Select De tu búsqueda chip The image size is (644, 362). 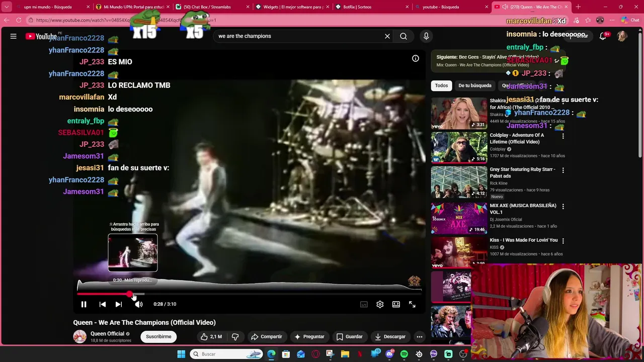click(x=474, y=85)
